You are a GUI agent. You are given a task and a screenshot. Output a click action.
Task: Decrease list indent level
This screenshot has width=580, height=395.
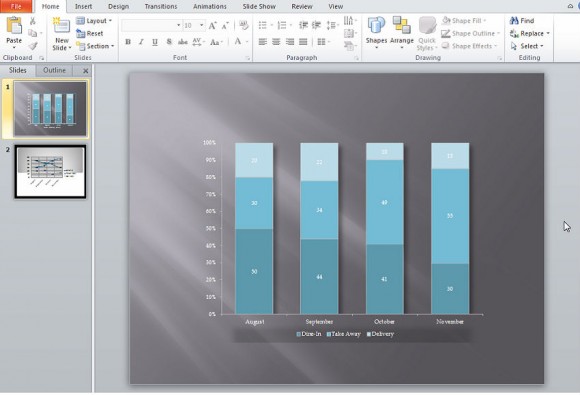303,25
